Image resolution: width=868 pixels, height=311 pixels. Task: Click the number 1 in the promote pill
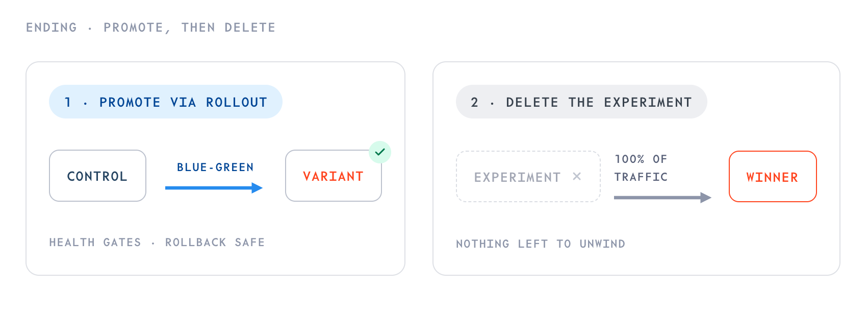(x=67, y=102)
